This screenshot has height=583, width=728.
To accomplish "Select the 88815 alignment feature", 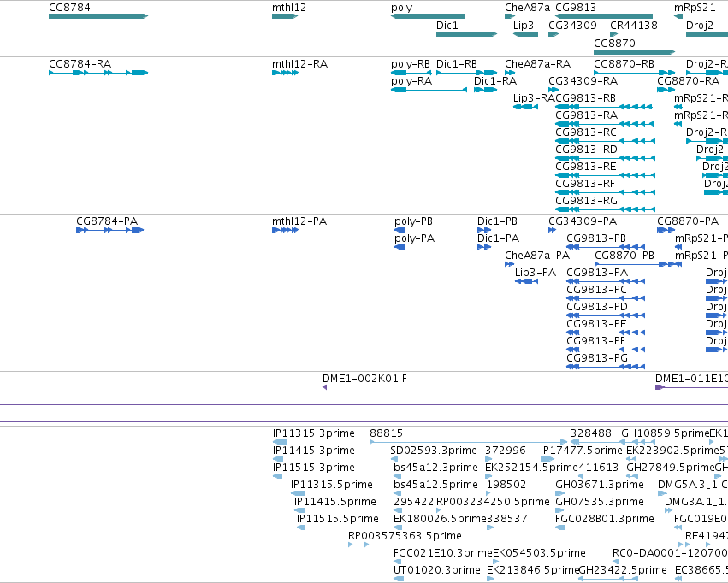I will coord(469,442).
